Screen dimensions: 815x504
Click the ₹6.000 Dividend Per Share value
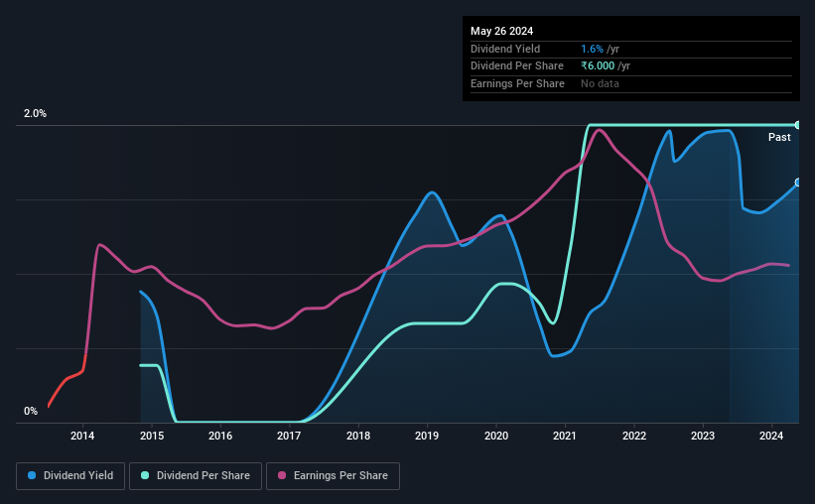(598, 66)
